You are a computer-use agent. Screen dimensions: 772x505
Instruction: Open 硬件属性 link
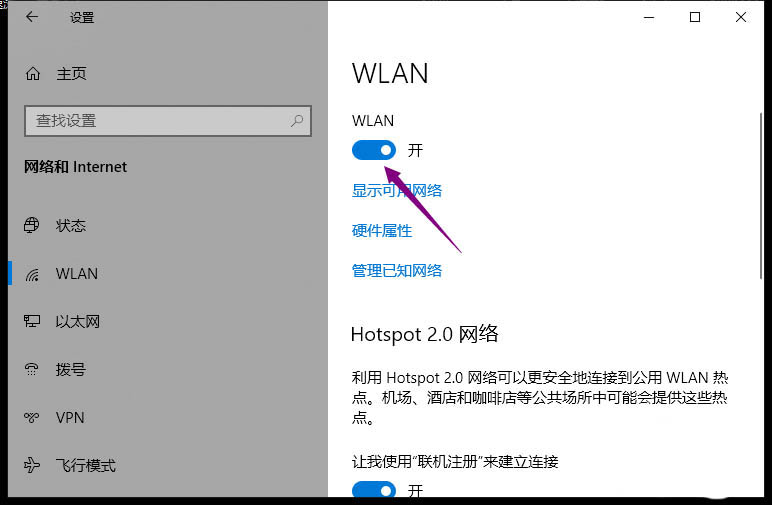tap(382, 230)
